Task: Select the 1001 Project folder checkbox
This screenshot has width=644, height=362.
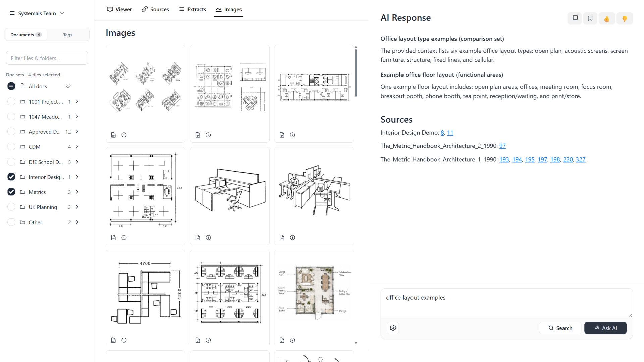Action: [11, 102]
